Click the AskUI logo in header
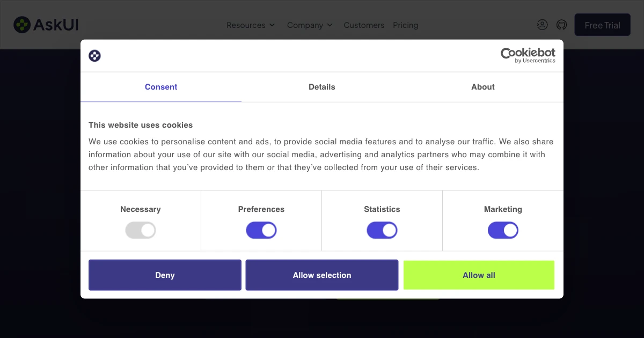This screenshot has width=644, height=338. coord(46,25)
